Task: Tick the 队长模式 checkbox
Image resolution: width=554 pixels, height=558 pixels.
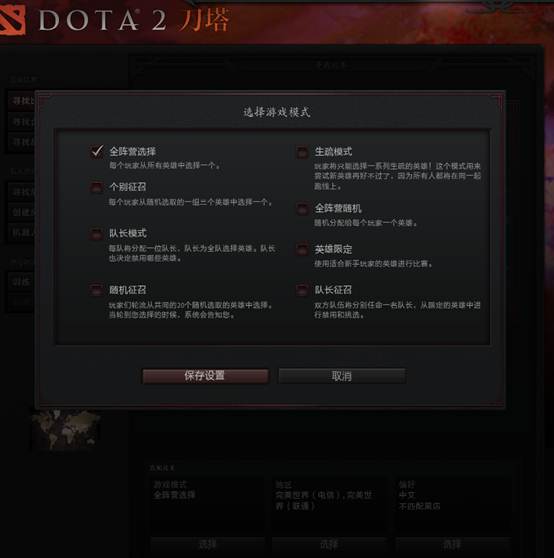Action: coord(96,233)
